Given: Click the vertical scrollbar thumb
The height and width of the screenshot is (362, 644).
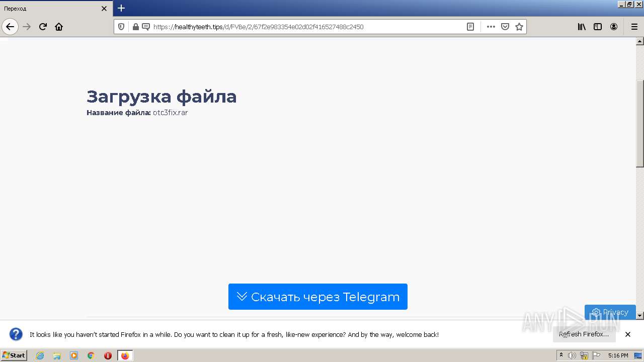Looking at the screenshot, I should (x=640, y=124).
